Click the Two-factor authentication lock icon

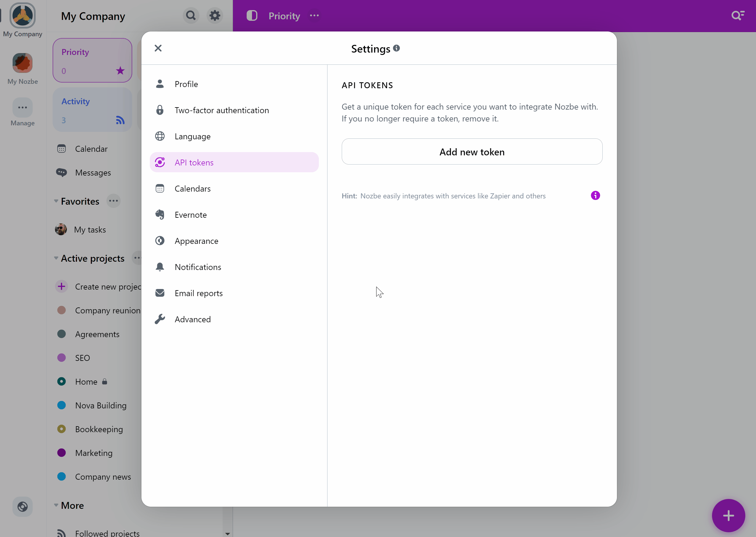160,110
